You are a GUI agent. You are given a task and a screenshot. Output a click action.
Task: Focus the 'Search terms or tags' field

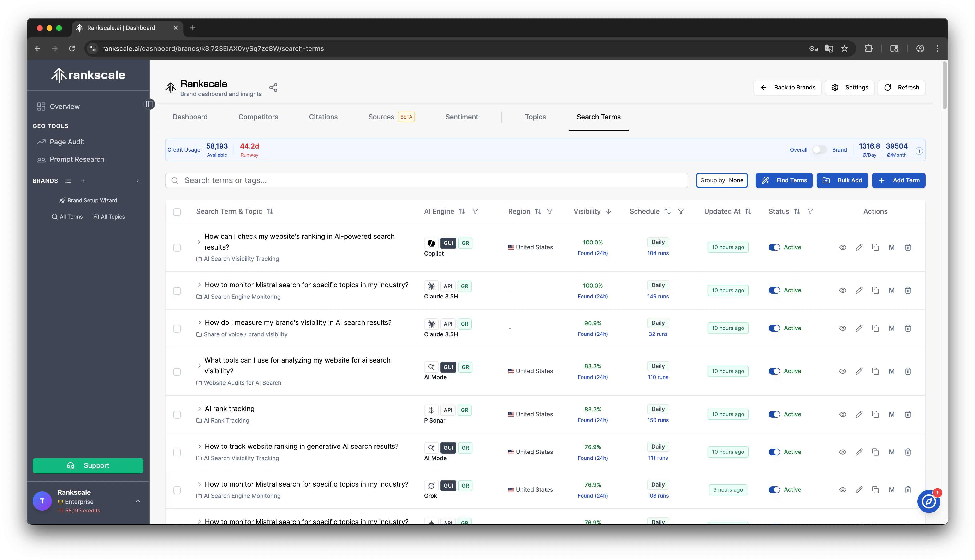pyautogui.click(x=426, y=180)
